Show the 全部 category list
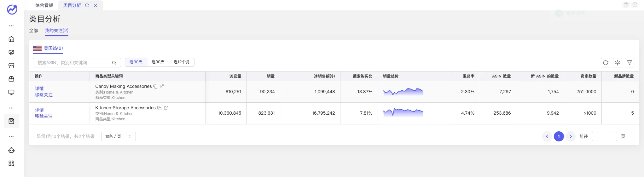The image size is (644, 177). point(33,31)
